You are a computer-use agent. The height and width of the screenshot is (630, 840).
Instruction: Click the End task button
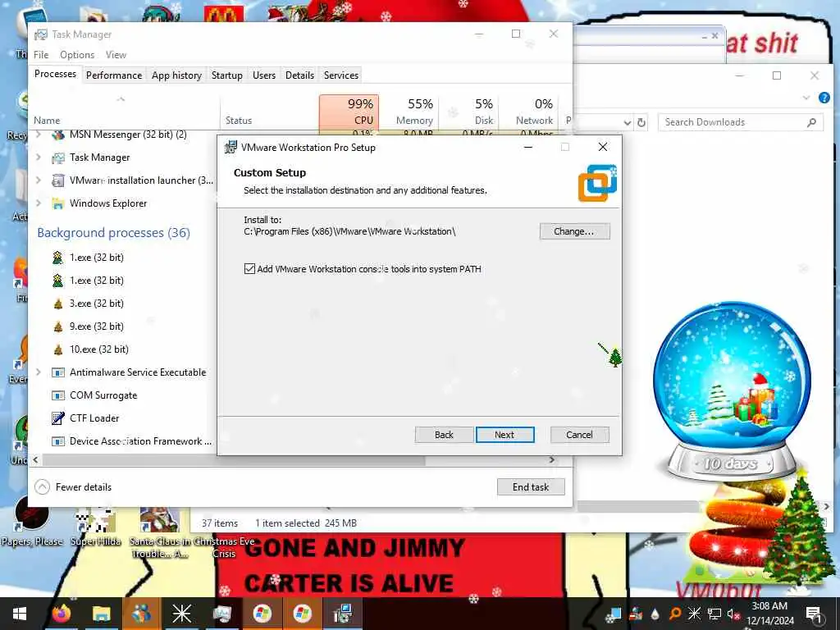pos(531,487)
